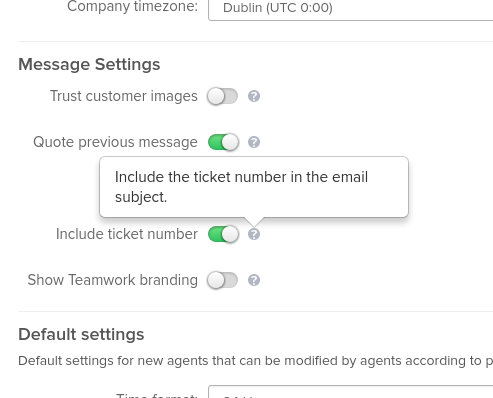The height and width of the screenshot is (398, 493).
Task: Click help icon beside Show Teamwork branding
Action: click(x=254, y=280)
